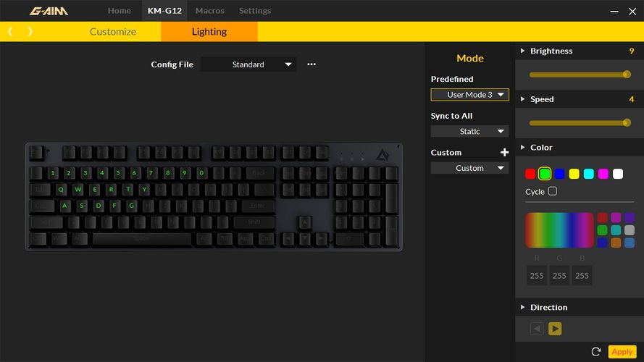
Task: Open the Predefined User Mode 3 dropdown
Action: coord(470,95)
